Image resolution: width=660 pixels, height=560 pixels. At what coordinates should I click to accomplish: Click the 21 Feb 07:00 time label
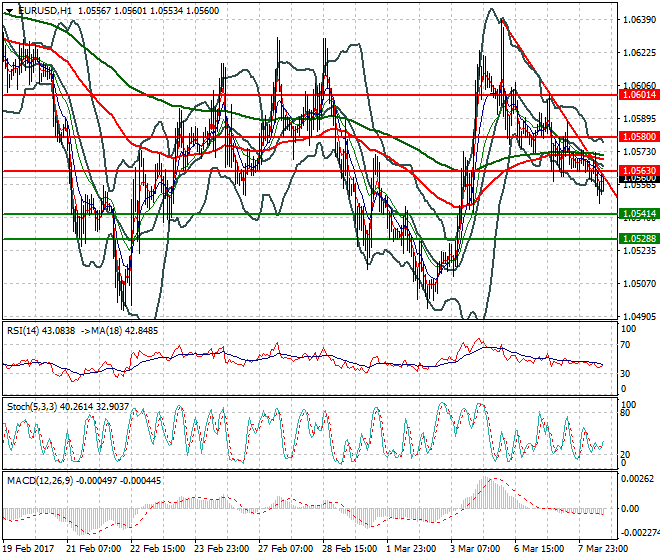click(x=93, y=549)
